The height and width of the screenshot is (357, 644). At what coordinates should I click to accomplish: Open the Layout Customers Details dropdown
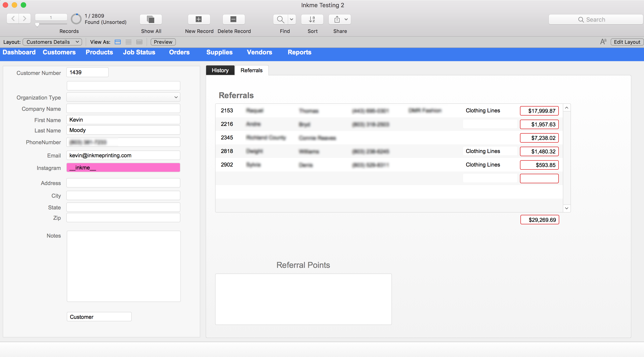[52, 42]
